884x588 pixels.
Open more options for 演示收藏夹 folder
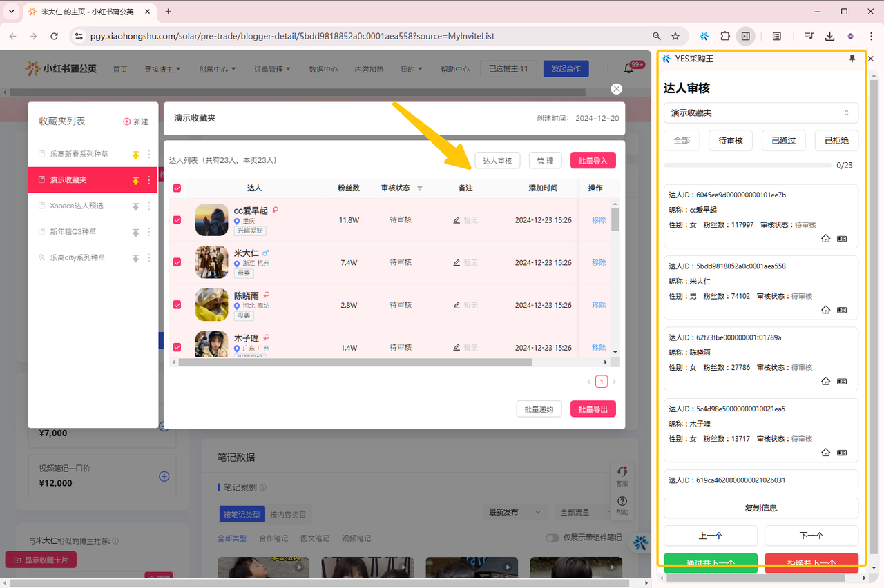(x=148, y=180)
